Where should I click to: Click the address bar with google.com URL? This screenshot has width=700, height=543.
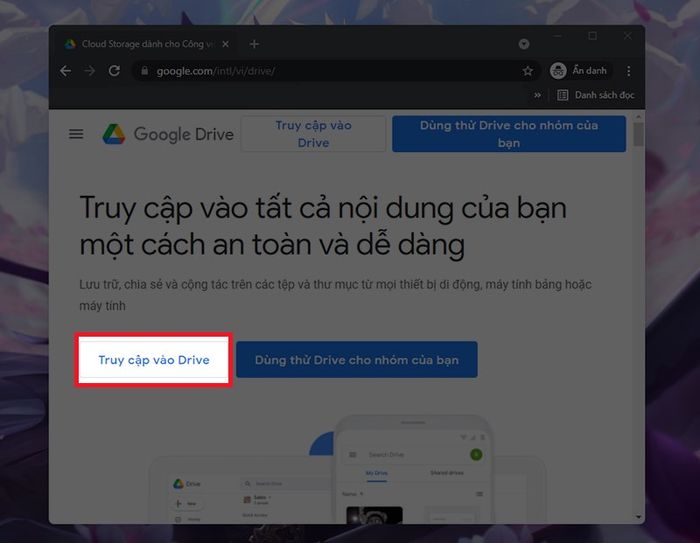pyautogui.click(x=330, y=71)
